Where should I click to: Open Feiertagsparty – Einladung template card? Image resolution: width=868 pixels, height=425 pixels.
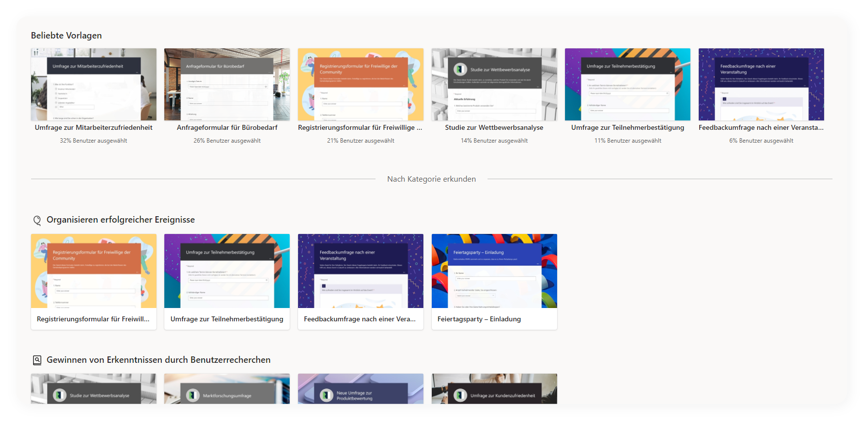[x=494, y=271]
